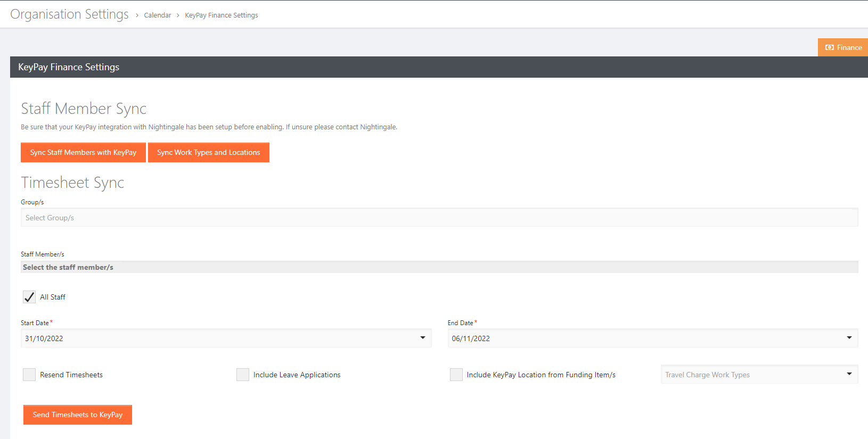868x439 pixels.
Task: Open the End Date picker arrow
Action: tap(849, 338)
